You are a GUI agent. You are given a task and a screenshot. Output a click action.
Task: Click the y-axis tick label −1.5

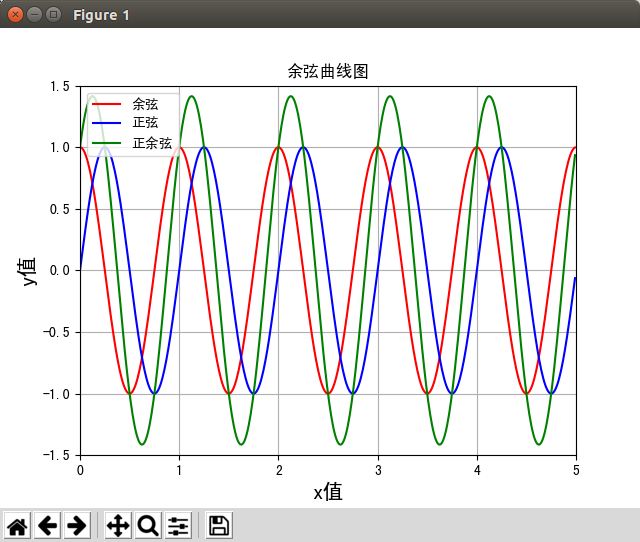[56, 455]
